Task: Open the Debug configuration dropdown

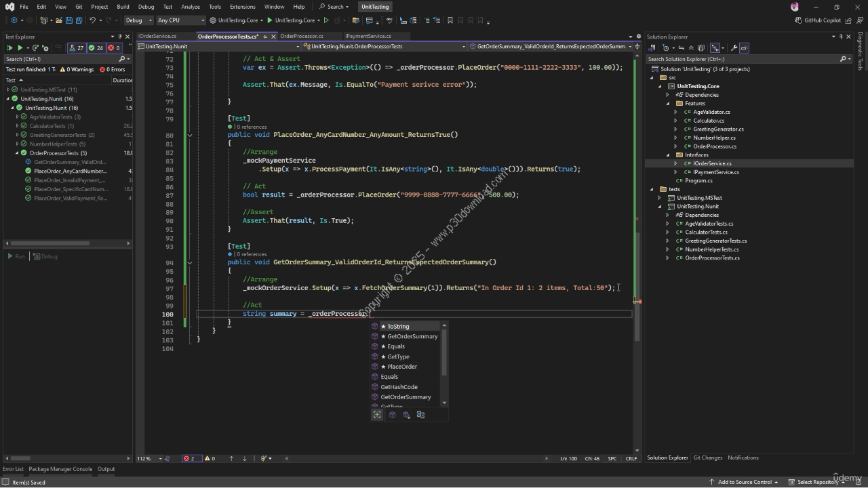Action: (x=138, y=20)
